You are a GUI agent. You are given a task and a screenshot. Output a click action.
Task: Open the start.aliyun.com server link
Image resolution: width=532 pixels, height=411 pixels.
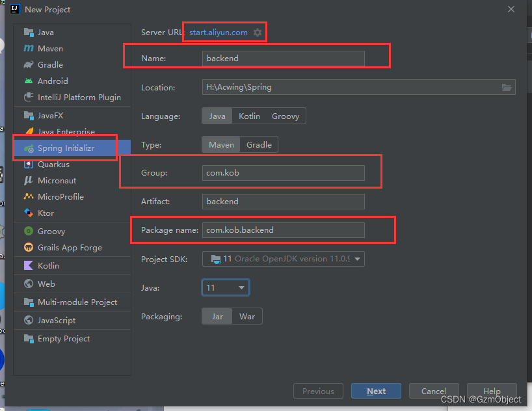click(x=218, y=33)
